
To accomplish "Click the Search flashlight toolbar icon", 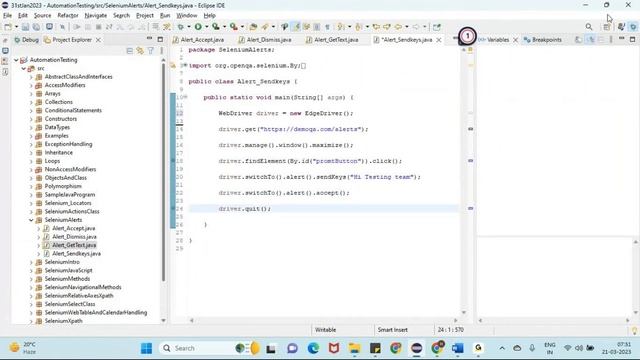I will tap(265, 27).
